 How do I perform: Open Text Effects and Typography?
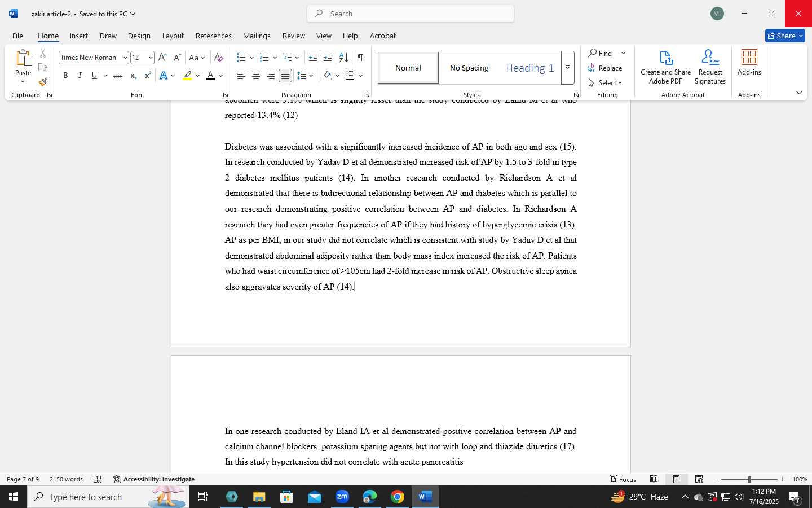(164, 76)
